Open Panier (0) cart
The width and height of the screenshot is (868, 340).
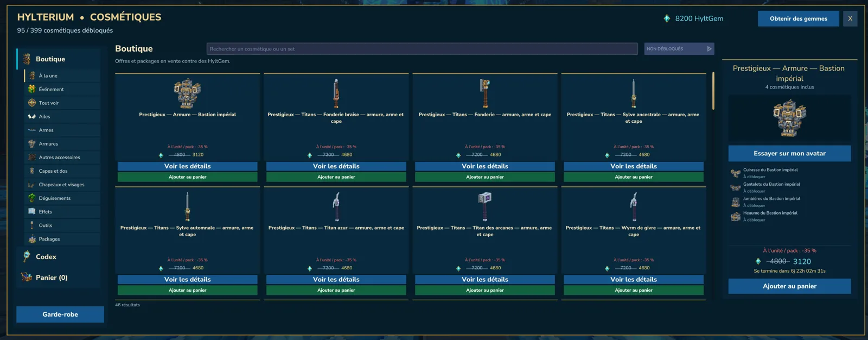(x=59, y=278)
